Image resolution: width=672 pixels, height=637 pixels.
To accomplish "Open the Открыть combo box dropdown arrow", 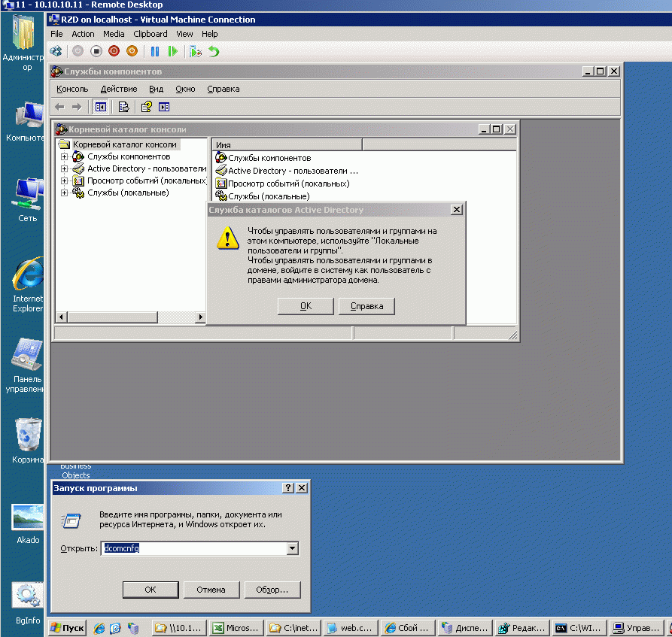I will (x=293, y=548).
